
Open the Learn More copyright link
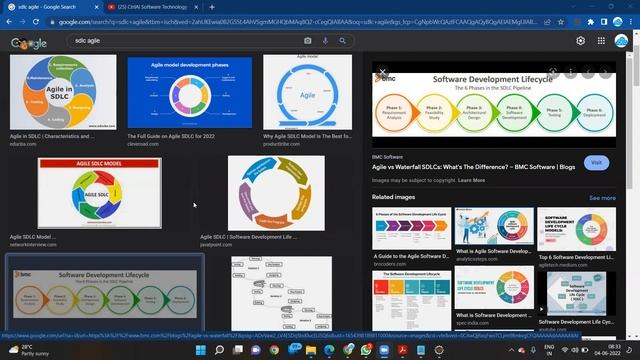click(x=471, y=180)
